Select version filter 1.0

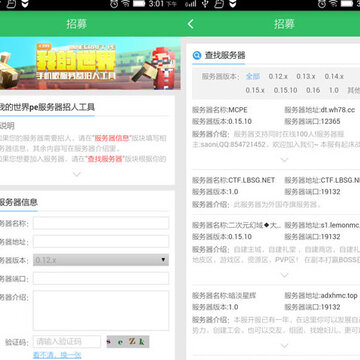(333, 90)
